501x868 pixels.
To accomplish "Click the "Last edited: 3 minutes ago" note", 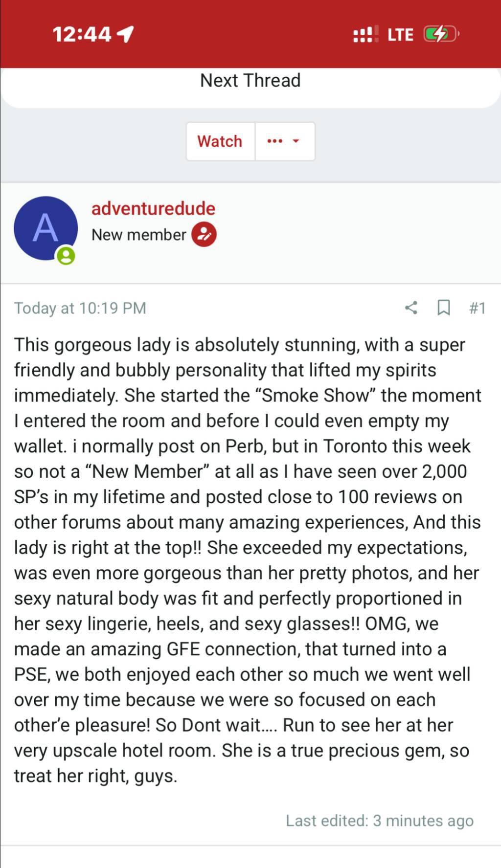I will pos(379,821).
